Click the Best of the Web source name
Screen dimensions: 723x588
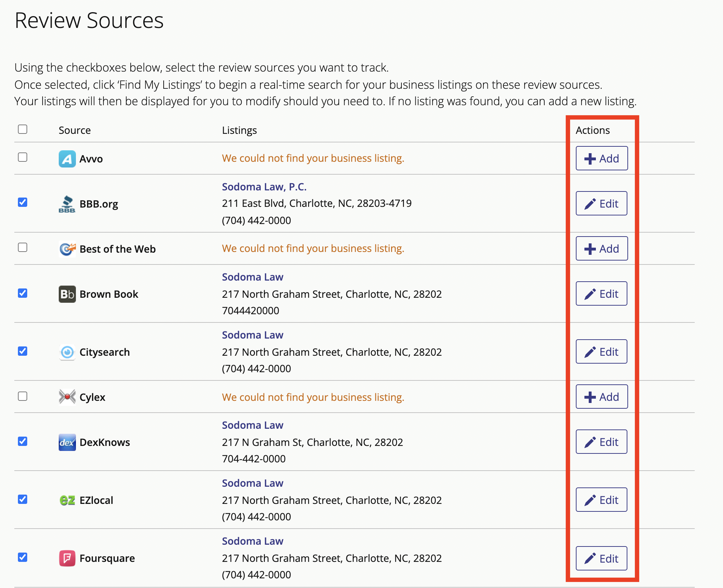(x=117, y=249)
